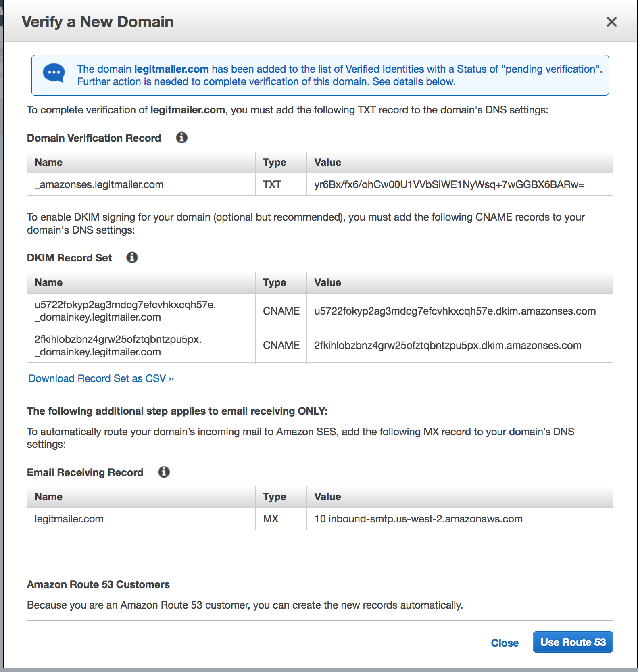Click the Use Route 53 button
Image resolution: width=638 pixels, height=672 pixels.
point(573,642)
